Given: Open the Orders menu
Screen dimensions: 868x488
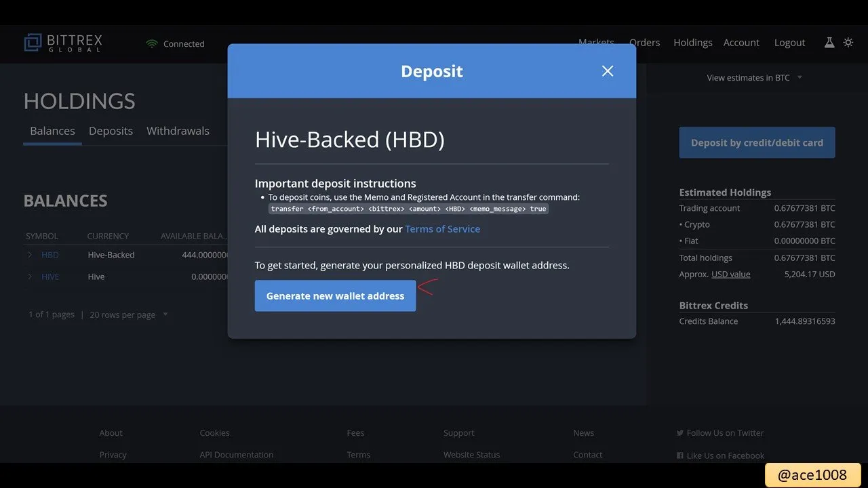Looking at the screenshot, I should 644,42.
